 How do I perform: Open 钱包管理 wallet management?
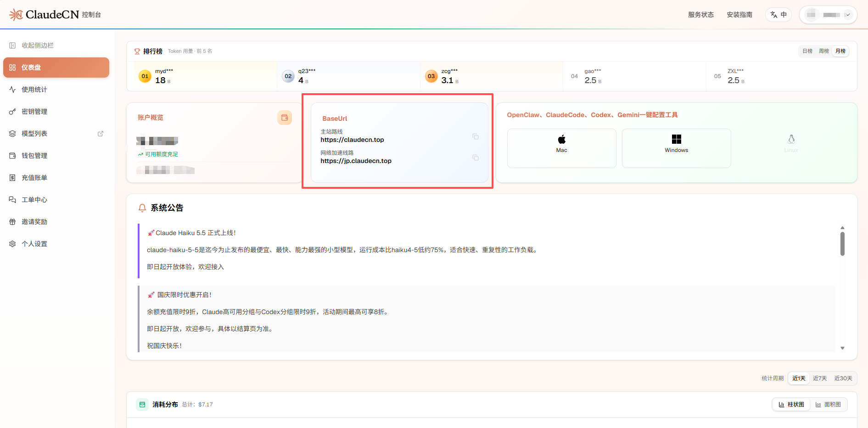(56, 156)
